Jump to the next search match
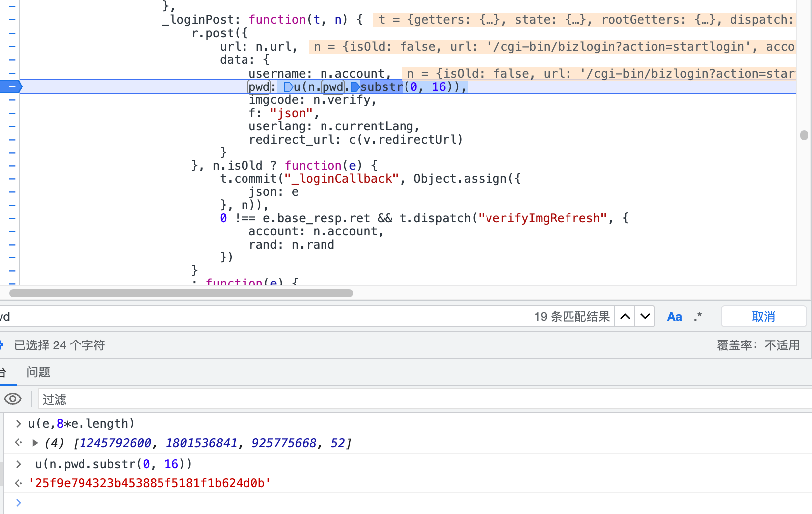Image resolution: width=812 pixels, height=514 pixels. [645, 317]
